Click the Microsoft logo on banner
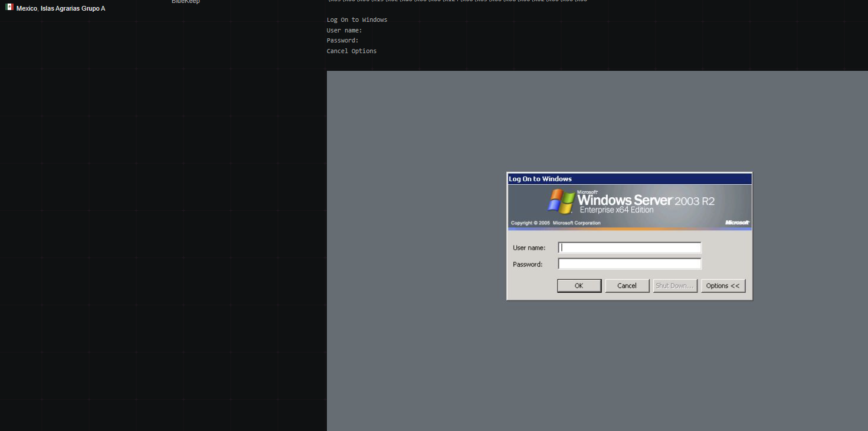 [x=737, y=223]
